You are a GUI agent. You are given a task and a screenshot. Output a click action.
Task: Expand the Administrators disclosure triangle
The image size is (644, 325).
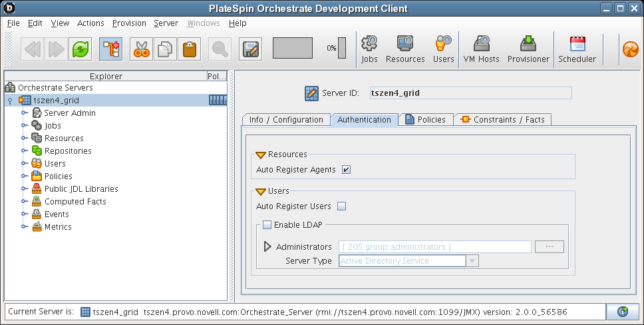click(x=267, y=246)
